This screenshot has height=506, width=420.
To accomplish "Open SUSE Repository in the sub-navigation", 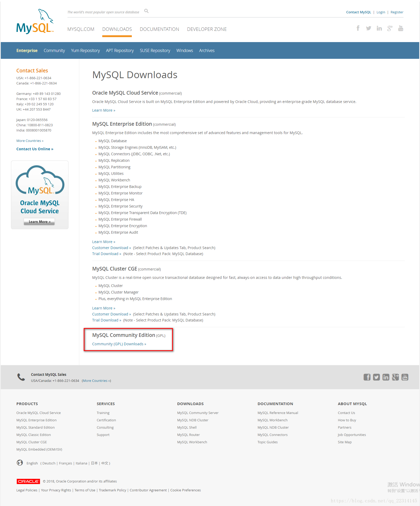I will 155,50.
